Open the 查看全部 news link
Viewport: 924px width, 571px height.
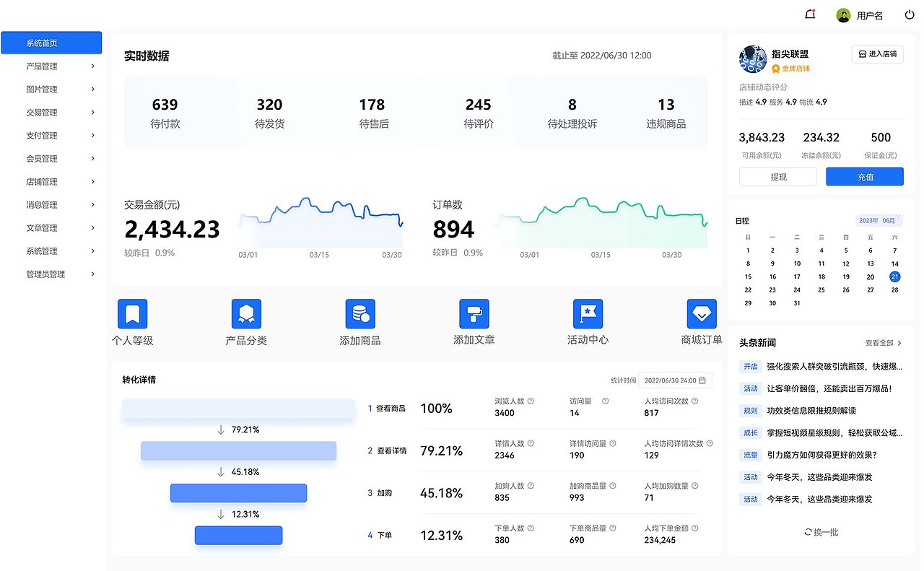[884, 343]
